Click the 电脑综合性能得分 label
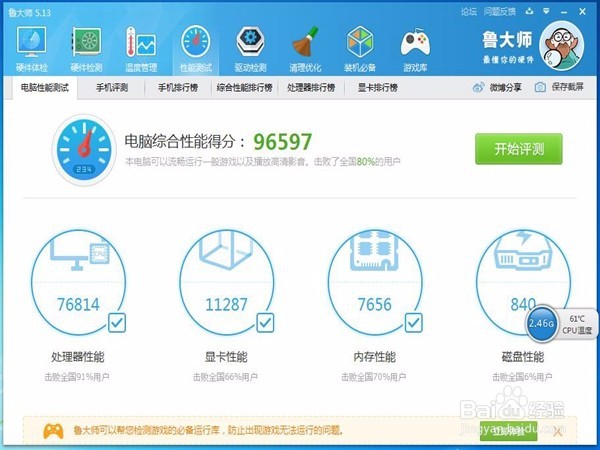This screenshot has width=600, height=450. pos(185,142)
